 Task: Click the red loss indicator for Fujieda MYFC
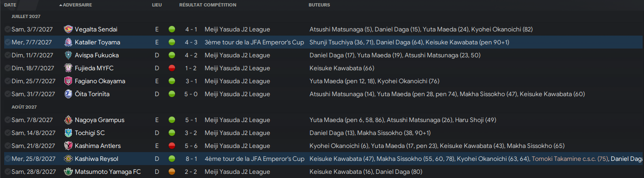click(172, 68)
